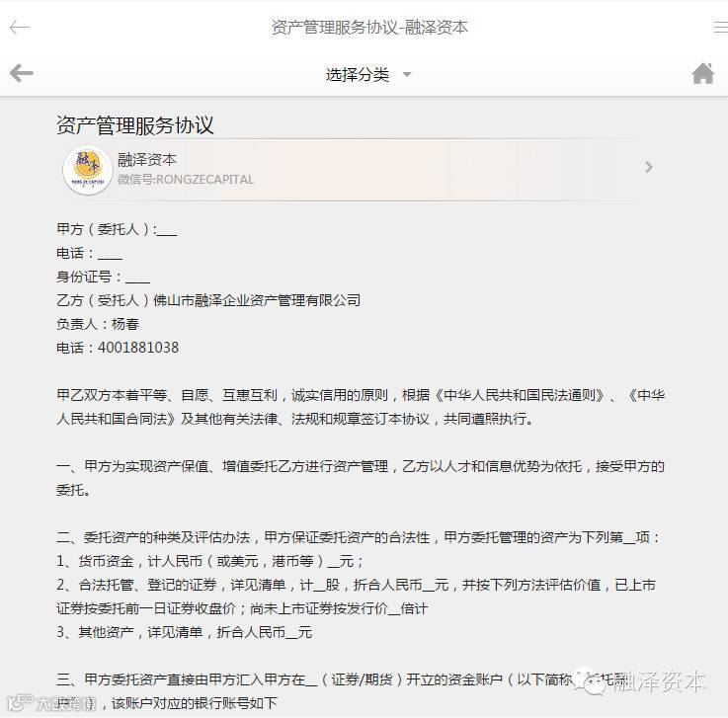Click the paragraph starting 甲乙双方本着平等
This screenshot has width=728, height=718.
click(361, 407)
